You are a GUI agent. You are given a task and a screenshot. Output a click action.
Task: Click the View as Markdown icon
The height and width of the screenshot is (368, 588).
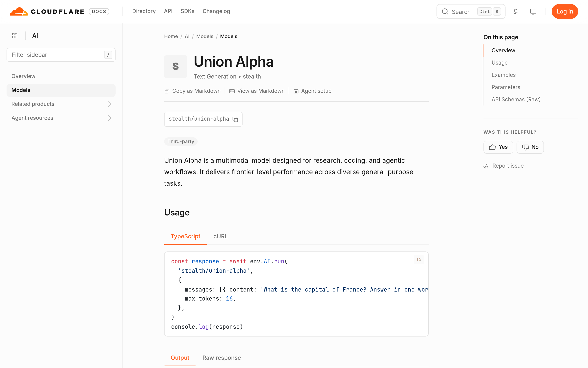[232, 91]
